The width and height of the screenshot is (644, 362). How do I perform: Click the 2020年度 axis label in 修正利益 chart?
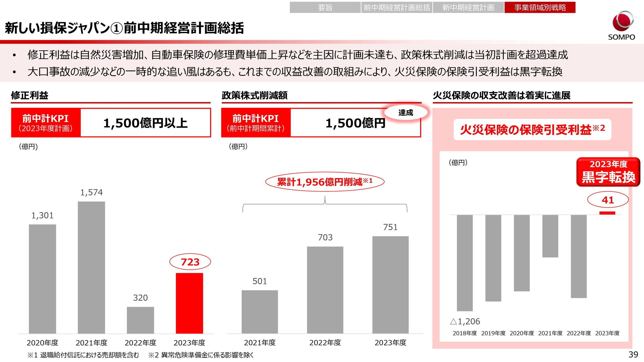43,343
